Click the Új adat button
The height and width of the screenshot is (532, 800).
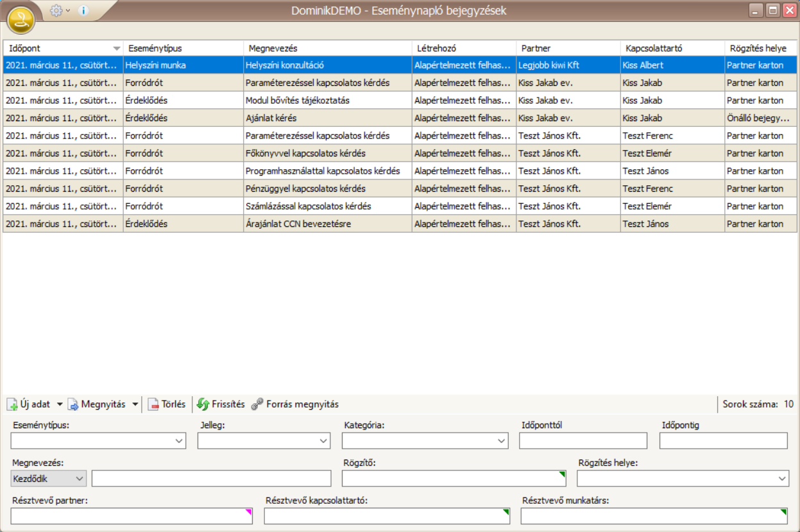coord(29,404)
